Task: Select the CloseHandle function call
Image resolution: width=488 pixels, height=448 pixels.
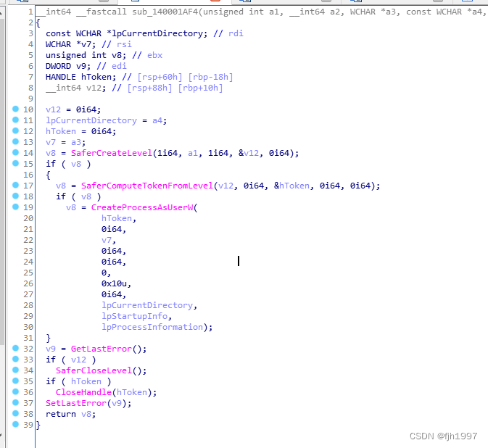Action: 83,392
